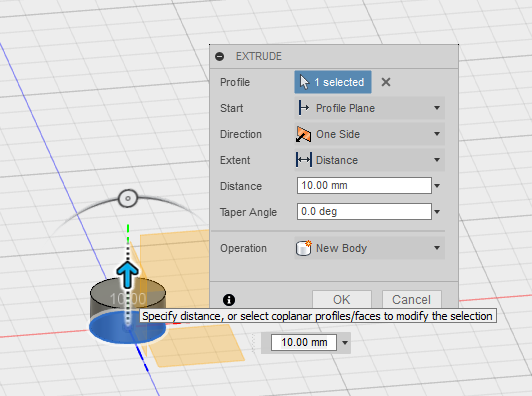Expand the arrow next to the Distance field
This screenshot has height=396, width=532.
437,186
